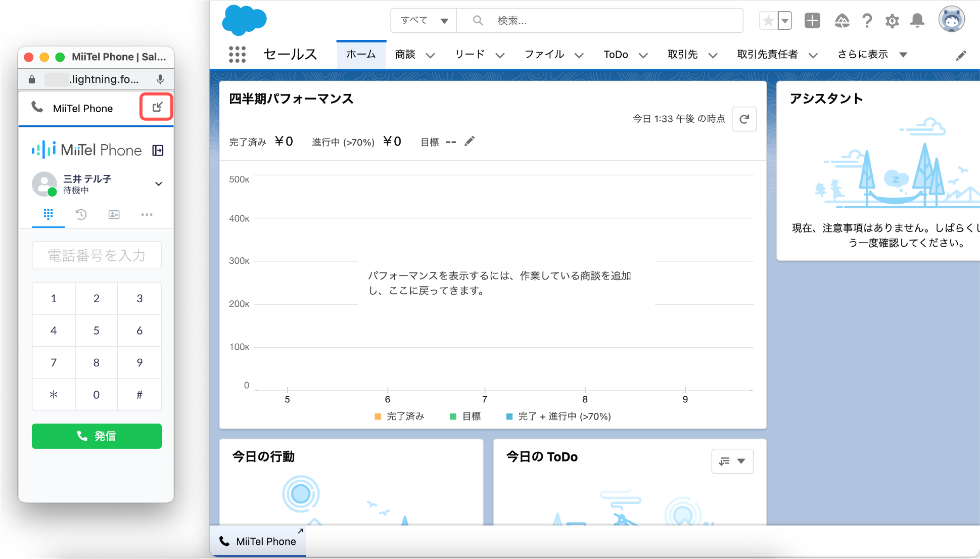Click the lock icon in popup address bar
This screenshot has height=559, width=980.
[x=32, y=79]
